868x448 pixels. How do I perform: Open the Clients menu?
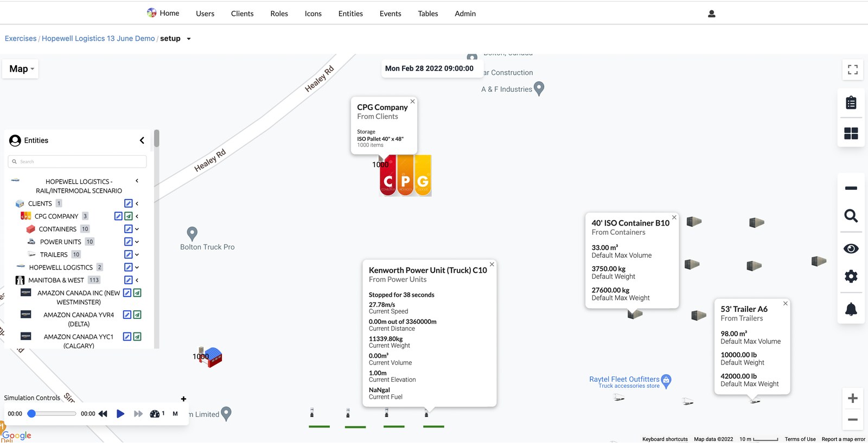(242, 14)
